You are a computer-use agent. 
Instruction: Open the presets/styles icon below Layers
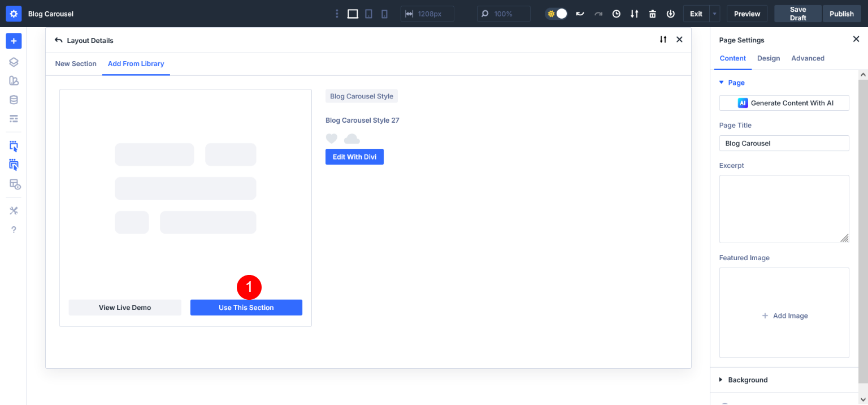click(14, 81)
